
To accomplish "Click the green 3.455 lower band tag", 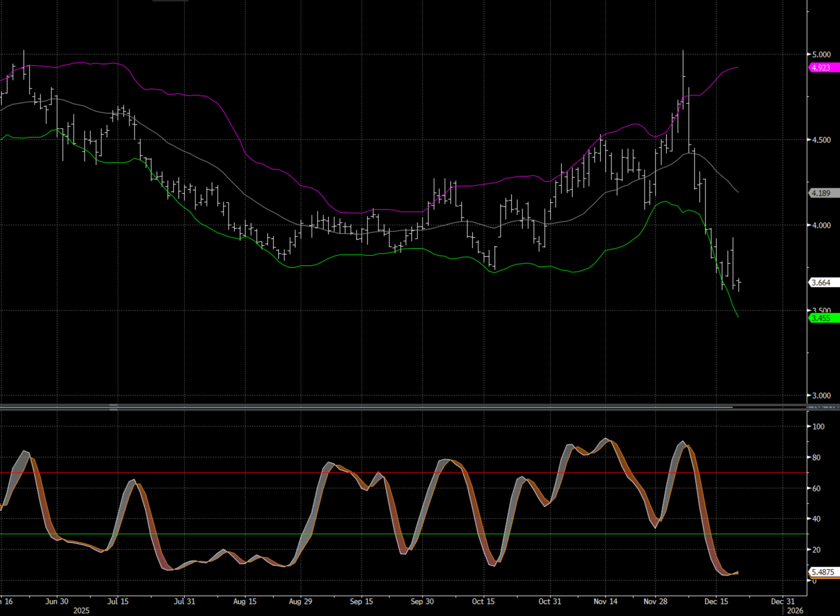I will (x=822, y=318).
